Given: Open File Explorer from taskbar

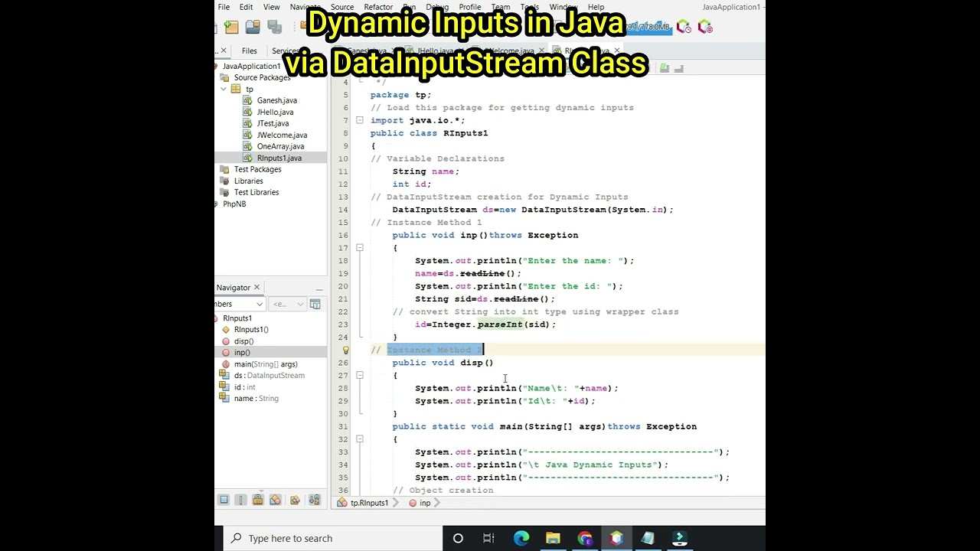Looking at the screenshot, I should [553, 538].
